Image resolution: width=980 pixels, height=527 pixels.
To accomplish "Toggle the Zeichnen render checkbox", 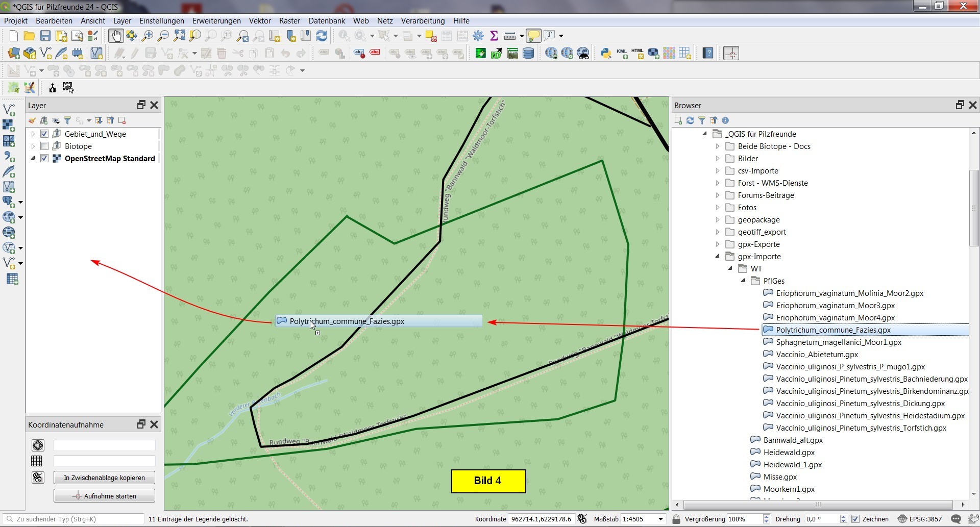I will click(855, 519).
